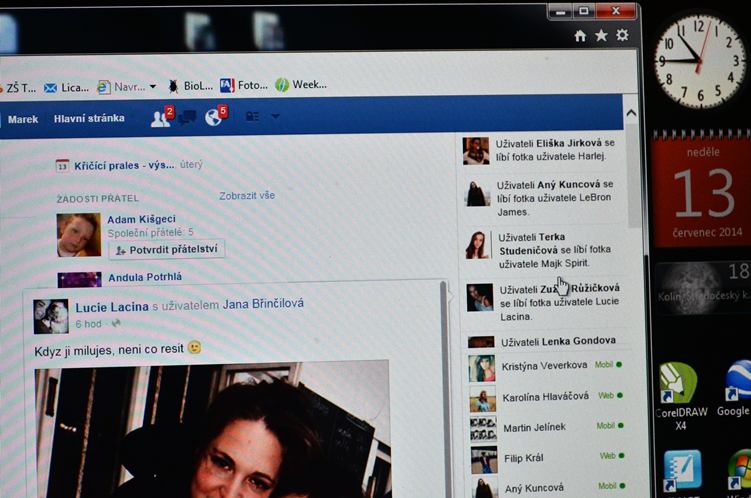Open the Week... bookmark
The height and width of the screenshot is (498, 751).
point(301,85)
